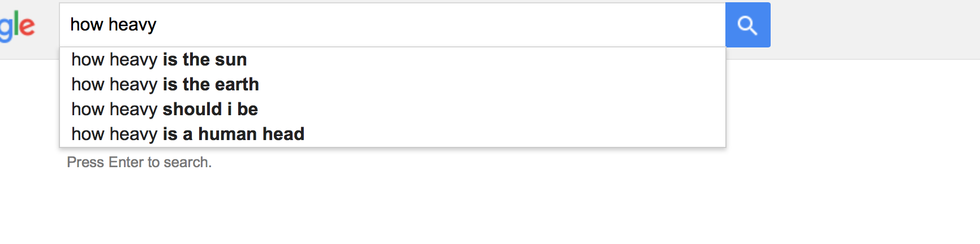Image resolution: width=980 pixels, height=244 pixels.
Task: Place cursor after 'heavy' in the search box
Action: pyautogui.click(x=157, y=25)
